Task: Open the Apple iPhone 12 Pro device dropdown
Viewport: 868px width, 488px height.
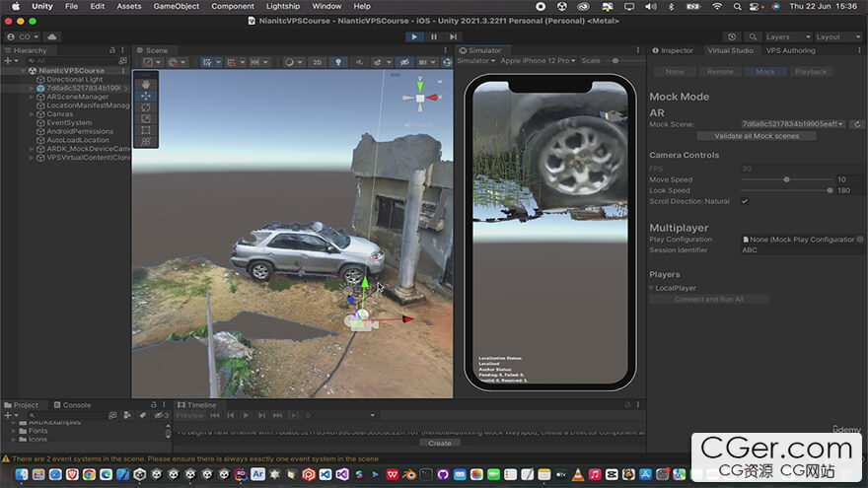Action: [x=538, y=61]
